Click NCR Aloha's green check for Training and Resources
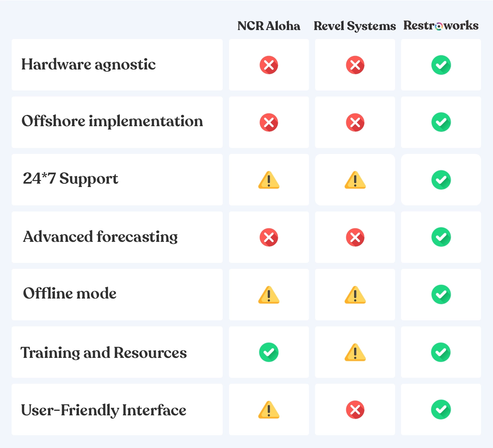 click(x=269, y=352)
